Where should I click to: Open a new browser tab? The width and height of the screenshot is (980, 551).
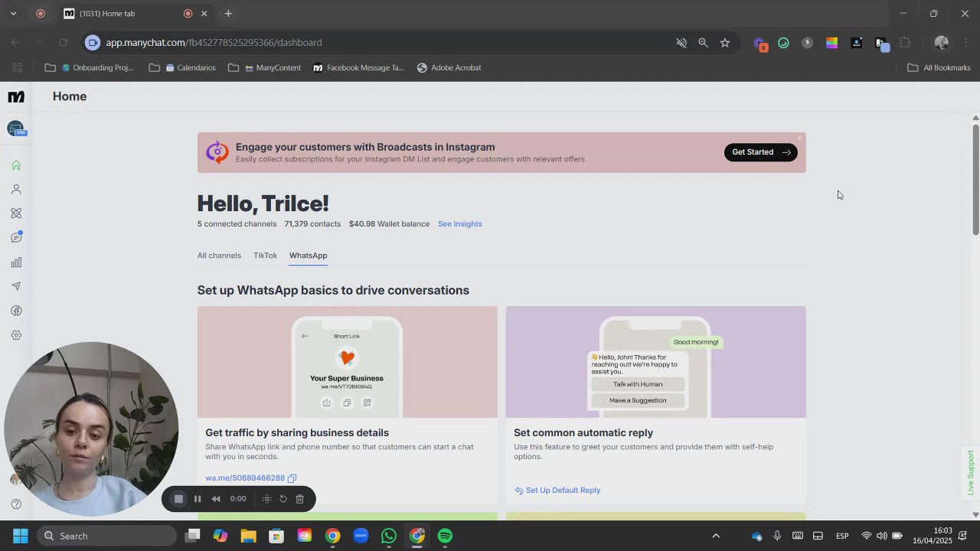point(228,13)
